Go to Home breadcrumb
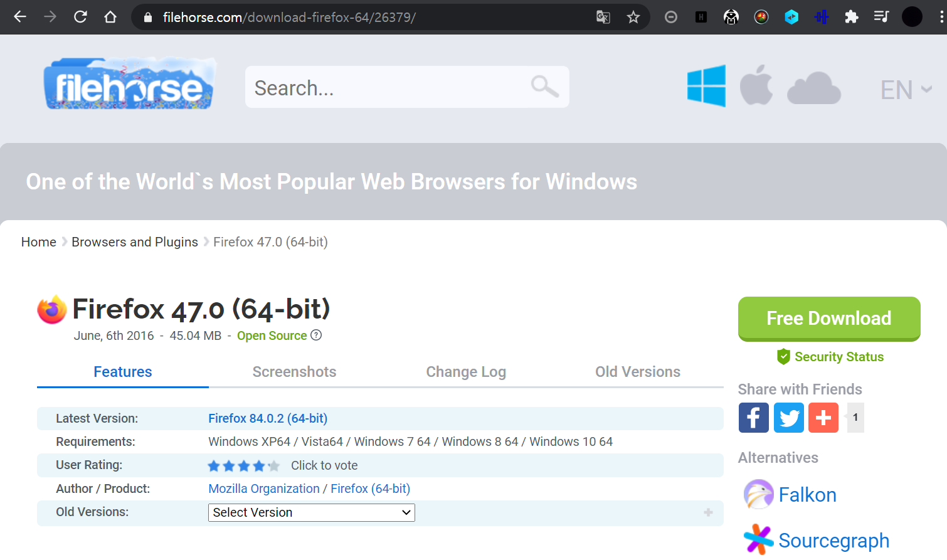The width and height of the screenshot is (947, 560). coord(39,242)
